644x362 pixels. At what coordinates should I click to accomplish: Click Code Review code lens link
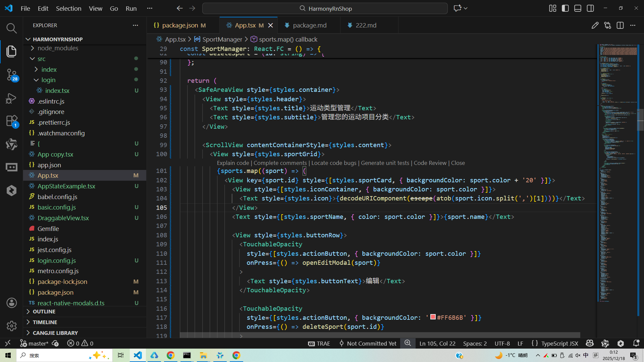(430, 163)
